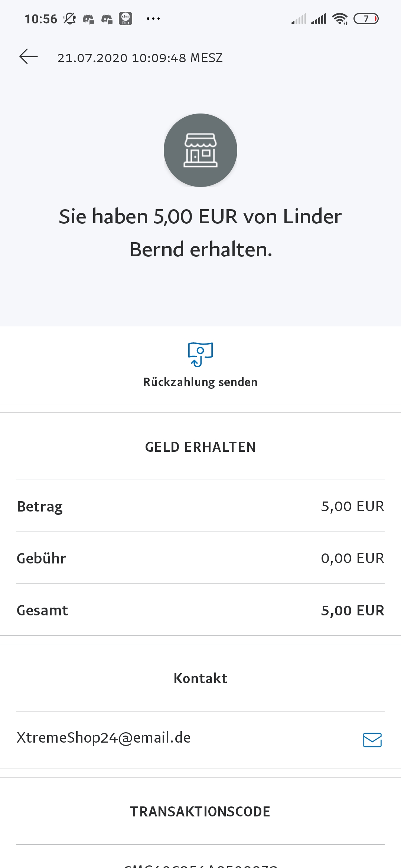Tap the Lidl Plus notification icon
The image size is (401, 868).
(125, 19)
